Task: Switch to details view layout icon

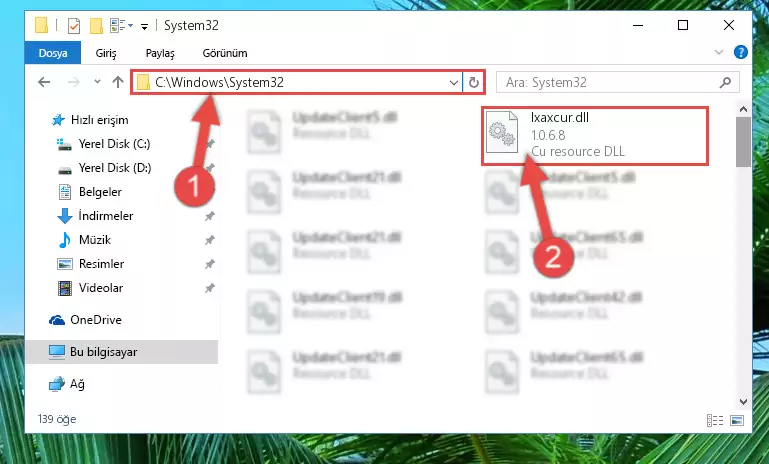Action: click(715, 420)
